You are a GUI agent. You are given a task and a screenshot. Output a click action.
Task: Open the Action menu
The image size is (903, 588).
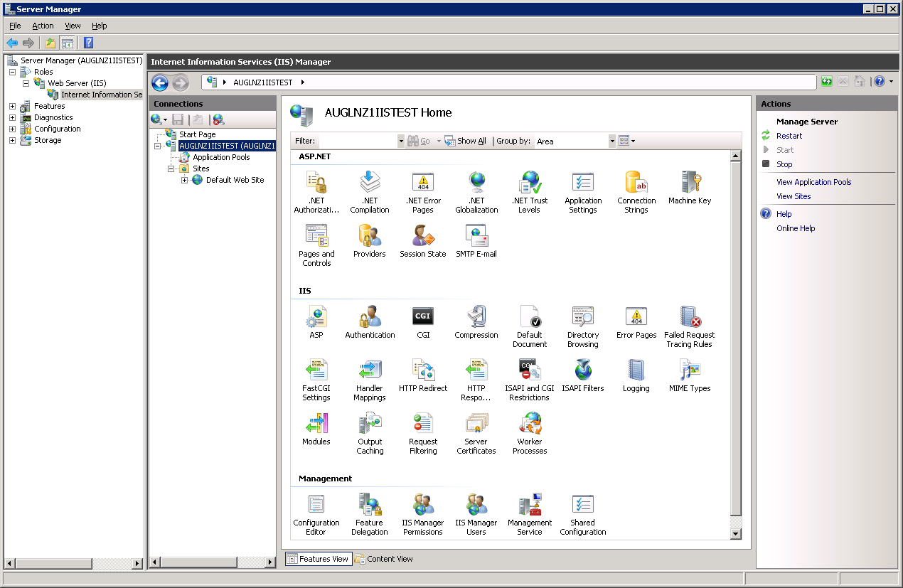(x=43, y=26)
